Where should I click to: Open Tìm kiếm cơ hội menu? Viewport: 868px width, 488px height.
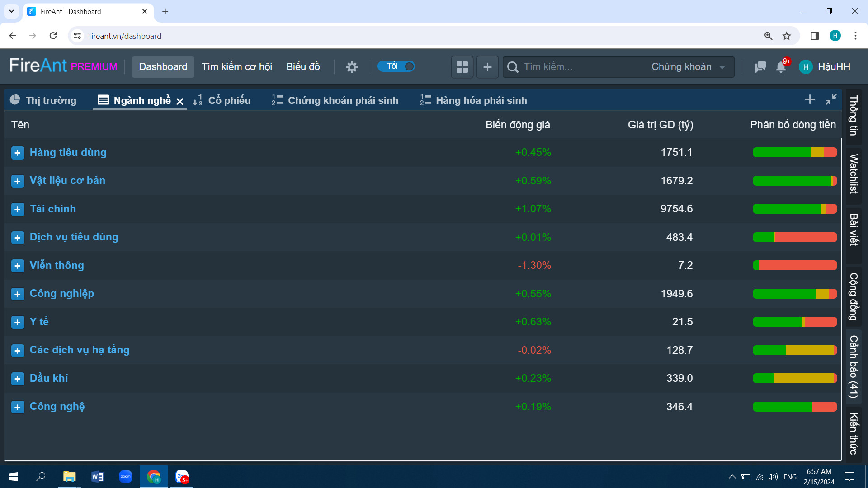coord(236,67)
